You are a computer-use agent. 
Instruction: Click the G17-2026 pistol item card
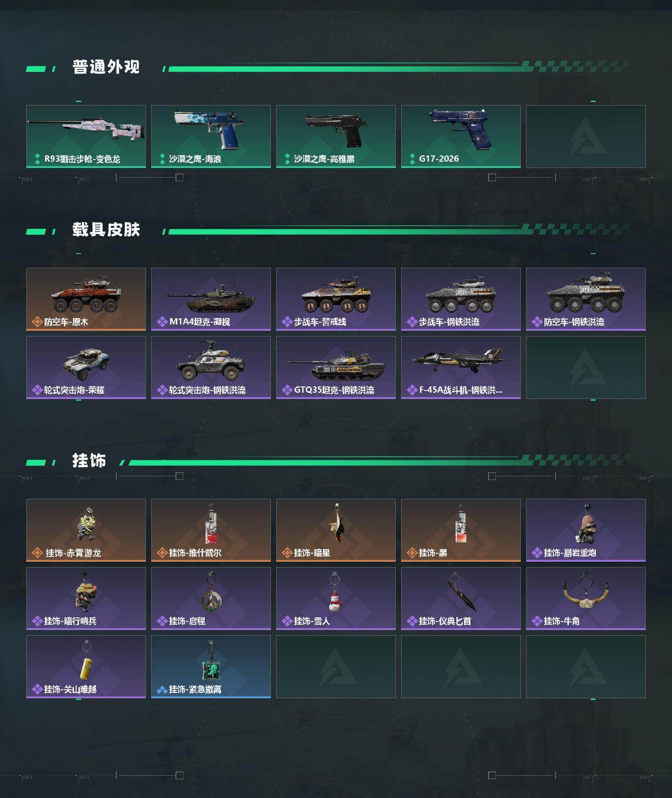461,136
